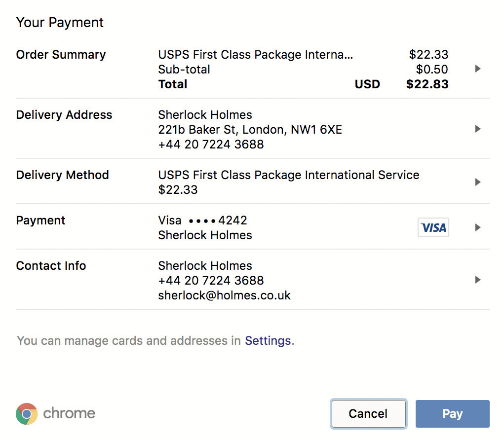Image resolution: width=504 pixels, height=440 pixels.
Task: Expand the Contact Info section arrow
Action: (x=477, y=280)
